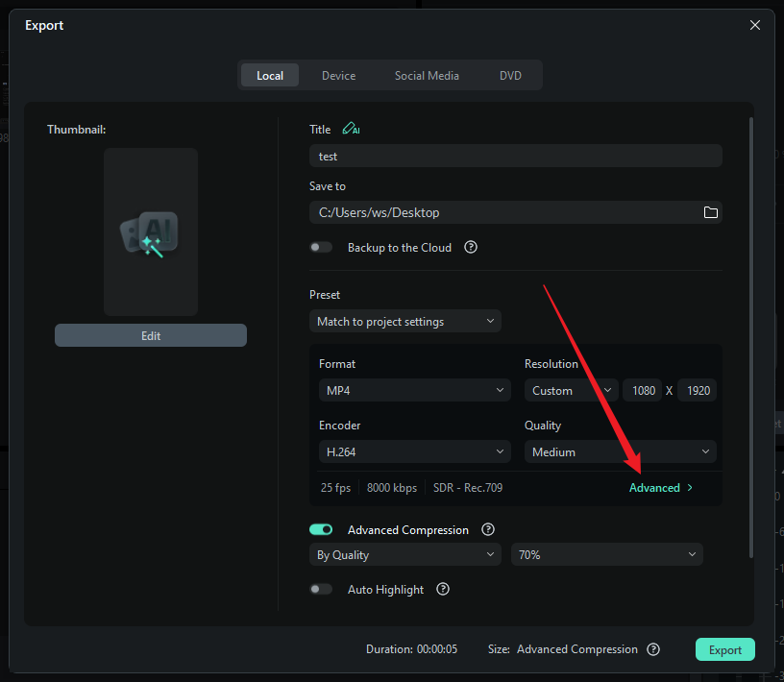Image resolution: width=784 pixels, height=682 pixels.
Task: Turn on the Auto Highlight toggle
Action: [x=321, y=589]
